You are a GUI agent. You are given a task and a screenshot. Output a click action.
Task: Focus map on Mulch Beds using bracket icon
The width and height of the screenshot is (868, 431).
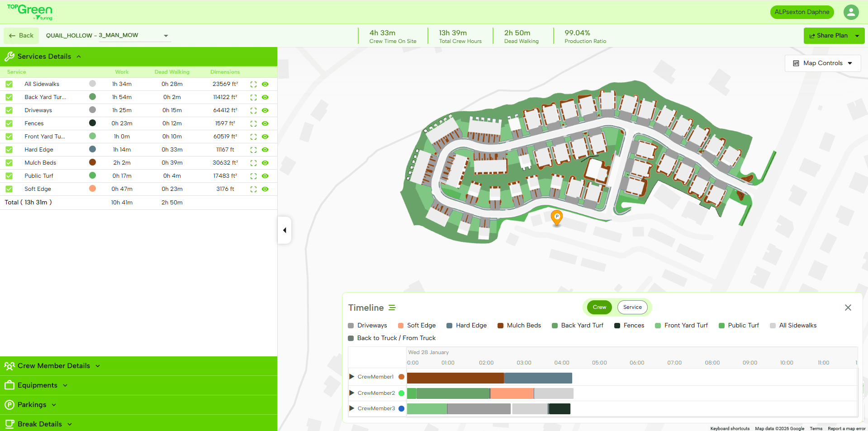253,163
